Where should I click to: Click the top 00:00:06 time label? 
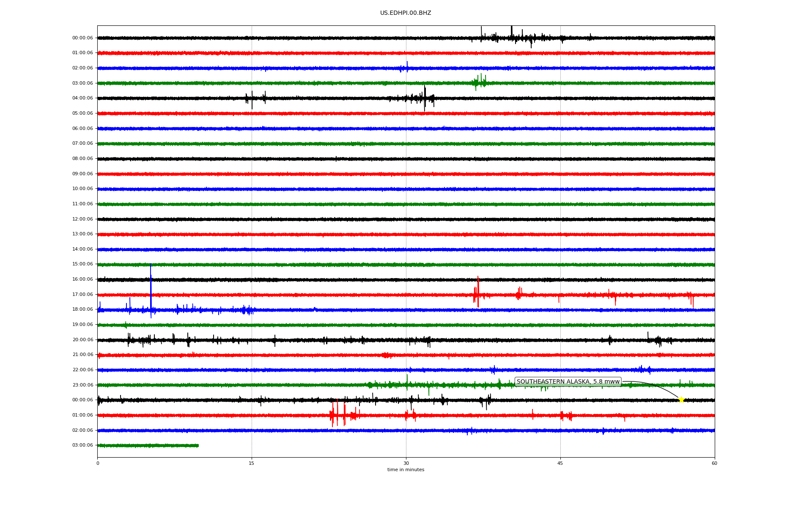click(x=82, y=38)
